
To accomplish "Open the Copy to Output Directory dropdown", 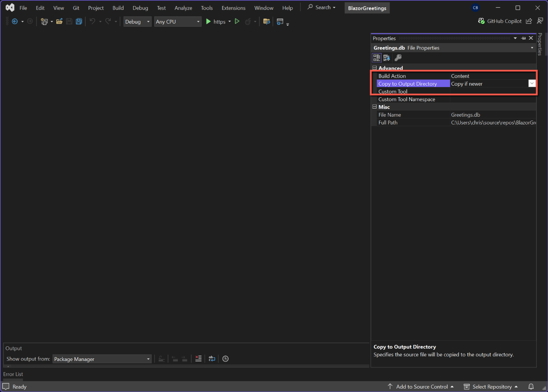I will click(x=532, y=84).
